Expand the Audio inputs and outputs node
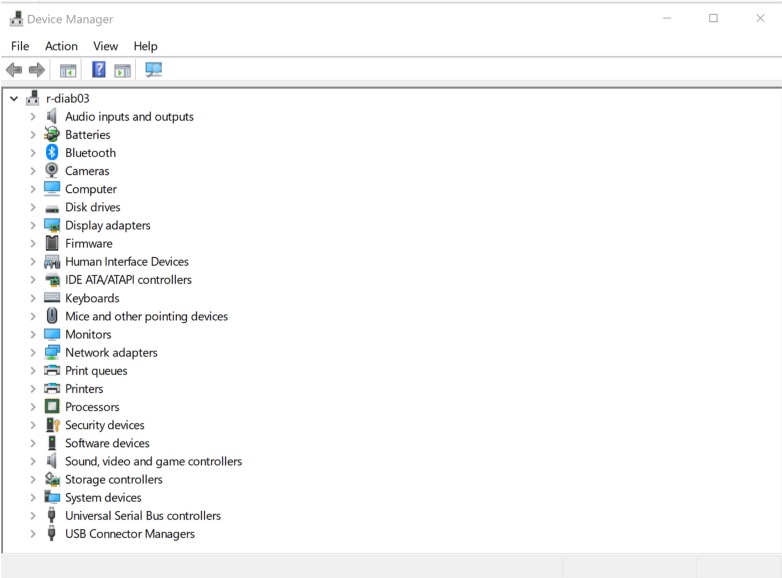 (33, 117)
